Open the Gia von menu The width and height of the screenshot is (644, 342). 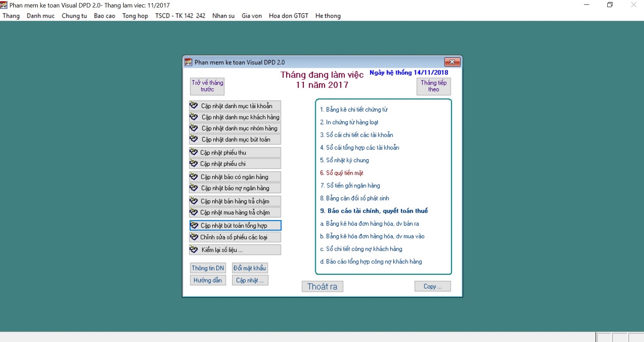(x=251, y=16)
